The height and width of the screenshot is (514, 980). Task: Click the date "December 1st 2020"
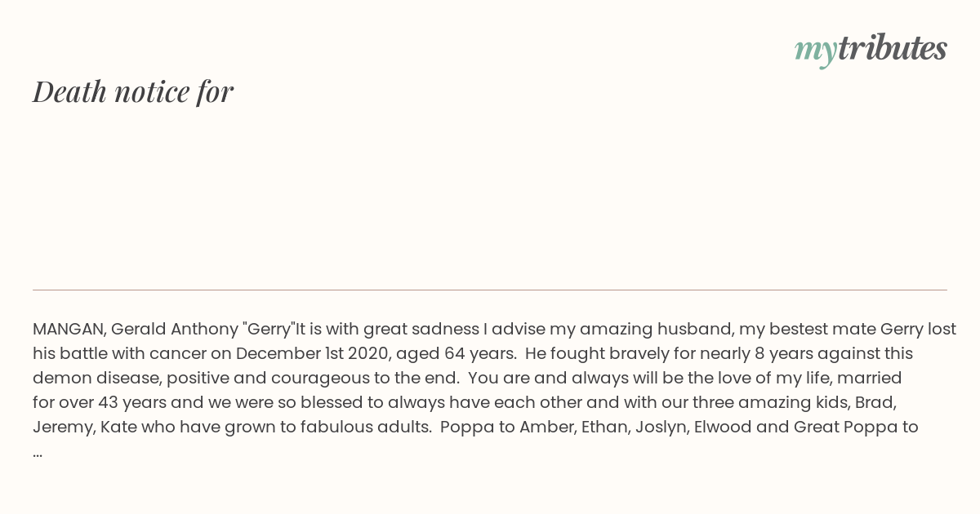tap(311, 354)
